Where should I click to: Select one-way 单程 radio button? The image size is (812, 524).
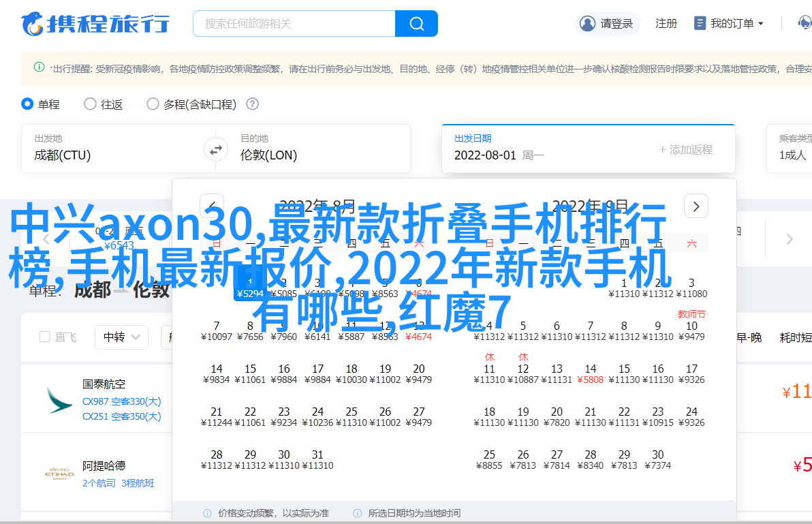click(x=27, y=104)
